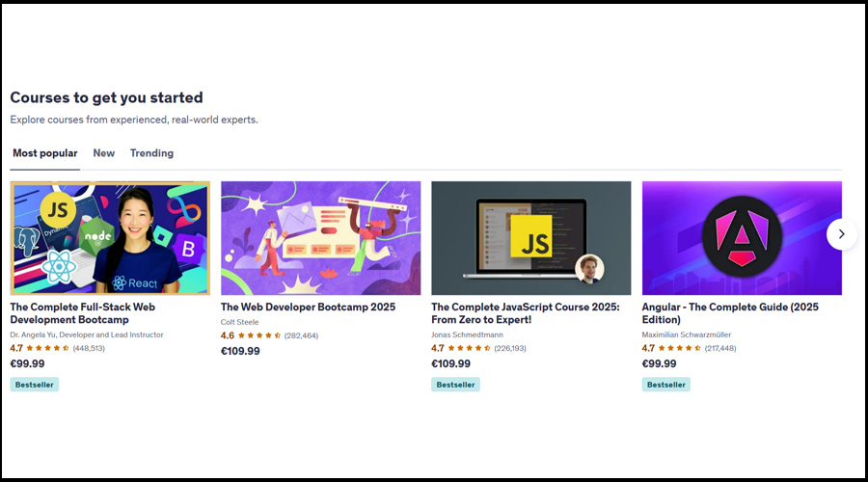Click the star rating of the Full-Stack Bootcamp
Screen dimensions: 868x482
[47, 348]
